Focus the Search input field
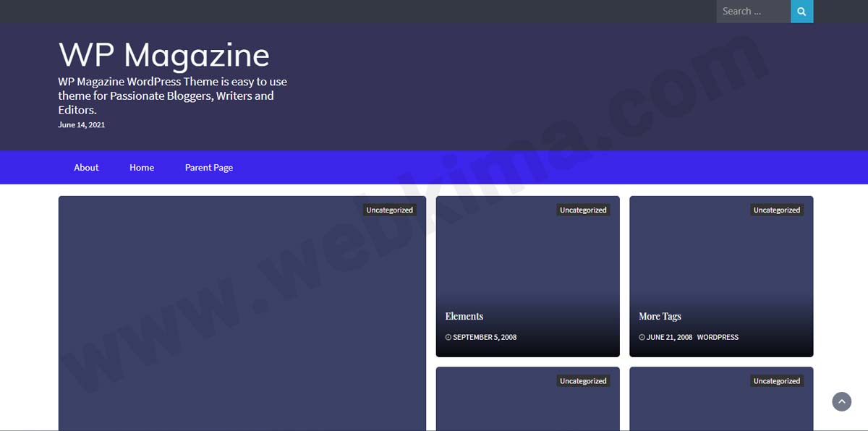 coord(753,12)
